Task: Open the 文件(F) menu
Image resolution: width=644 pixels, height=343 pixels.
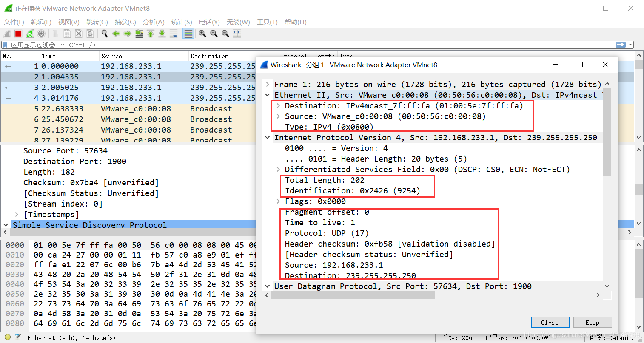Action: (14, 22)
